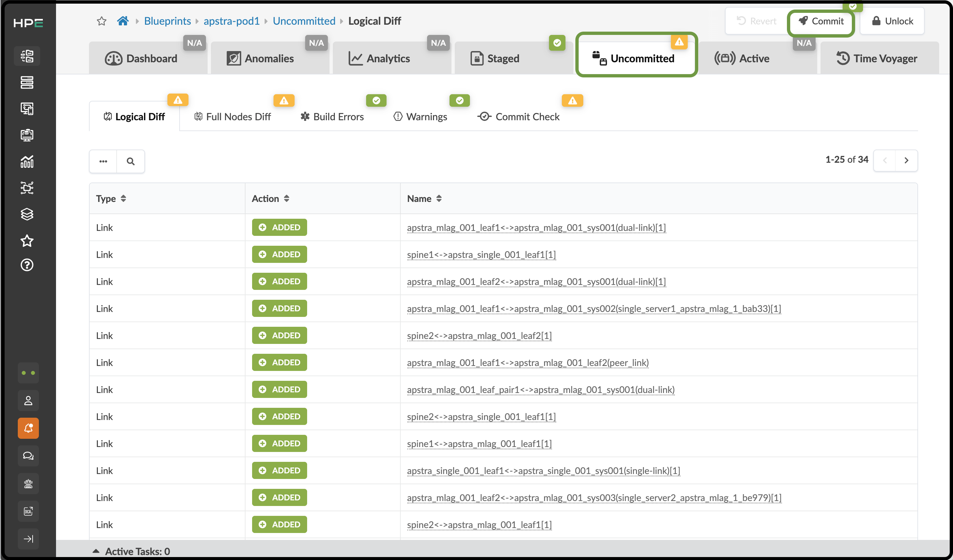Switch to the Time Voyager tab
Image resolution: width=953 pixels, height=560 pixels.
tap(877, 58)
